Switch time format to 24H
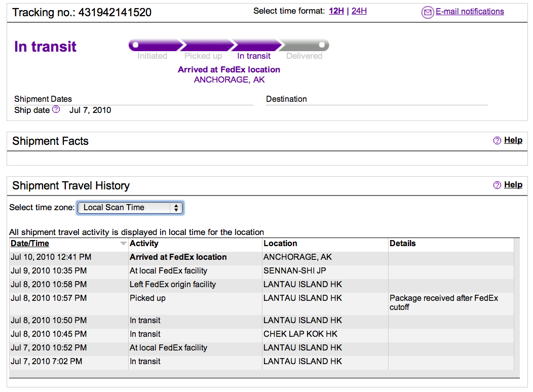 pos(359,11)
